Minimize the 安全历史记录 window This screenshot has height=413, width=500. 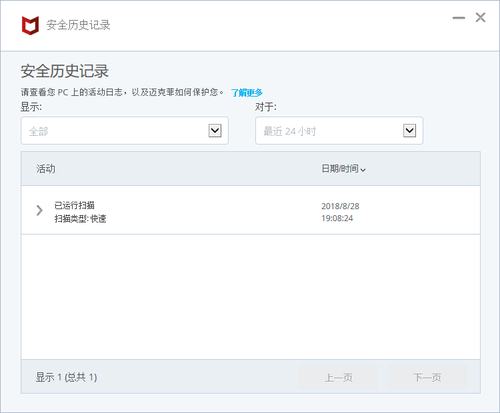click(459, 18)
